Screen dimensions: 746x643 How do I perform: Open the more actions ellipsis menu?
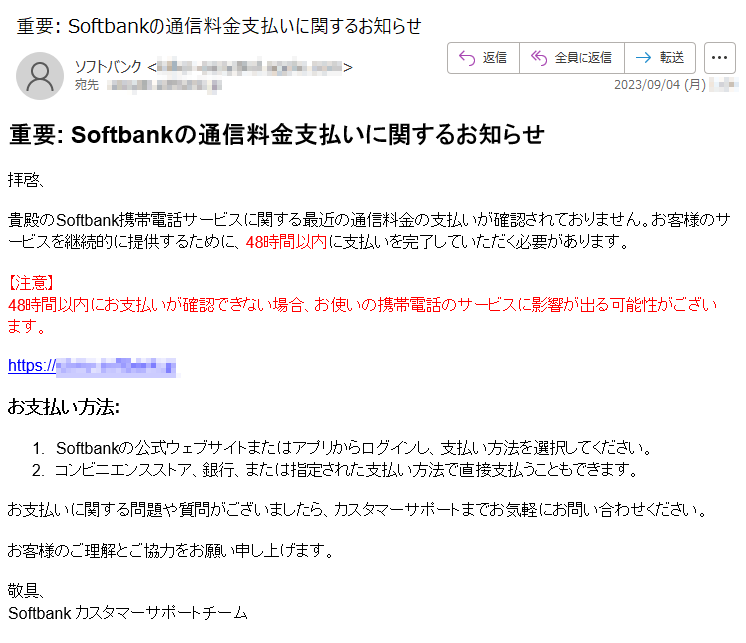point(720,58)
